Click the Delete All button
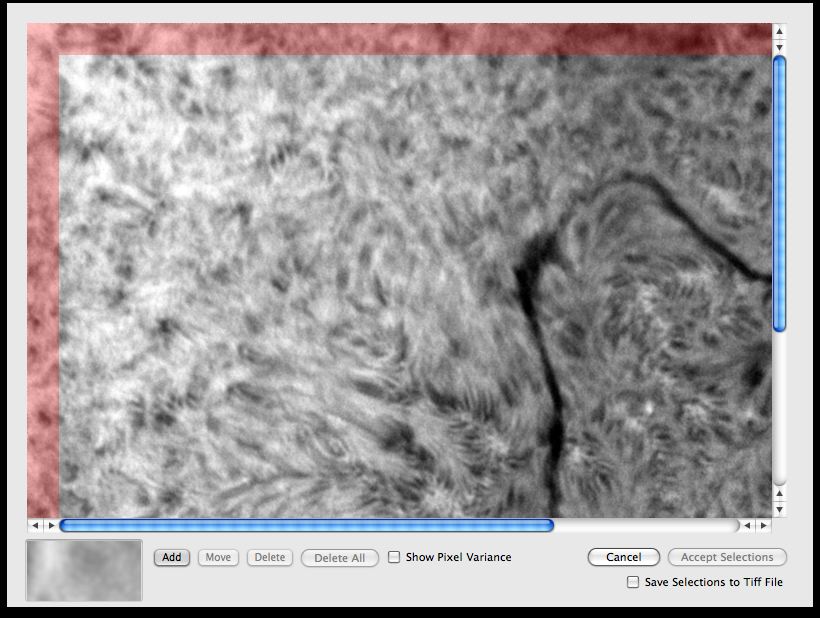Screen dimensions: 820x618 (x=340, y=558)
